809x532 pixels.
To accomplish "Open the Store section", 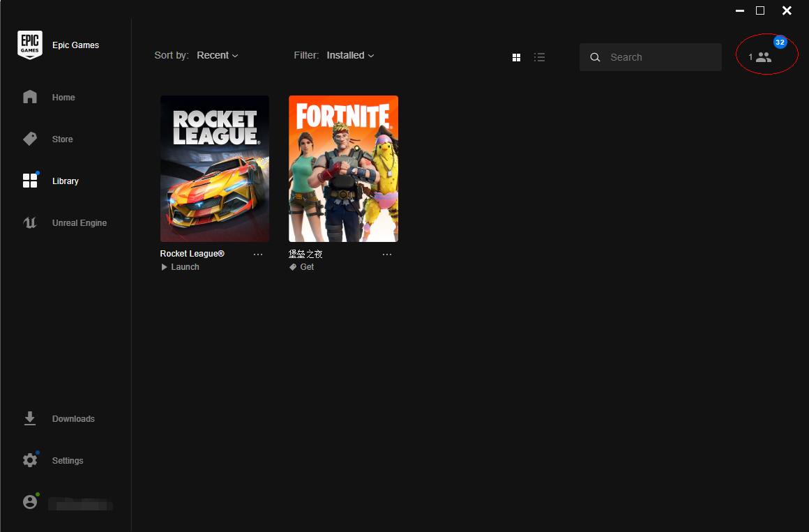I will [30, 139].
